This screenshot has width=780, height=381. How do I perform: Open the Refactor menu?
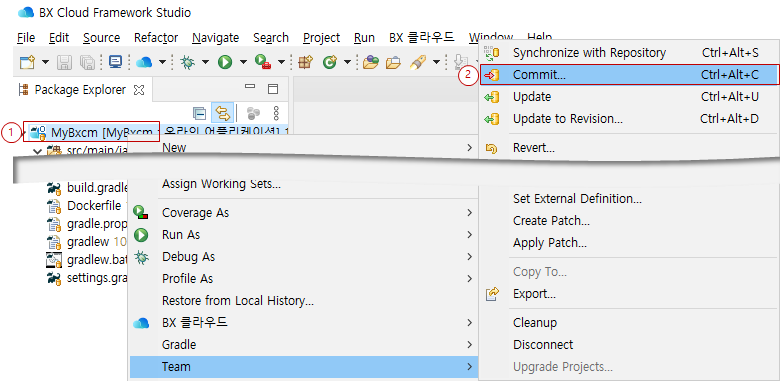click(x=156, y=38)
